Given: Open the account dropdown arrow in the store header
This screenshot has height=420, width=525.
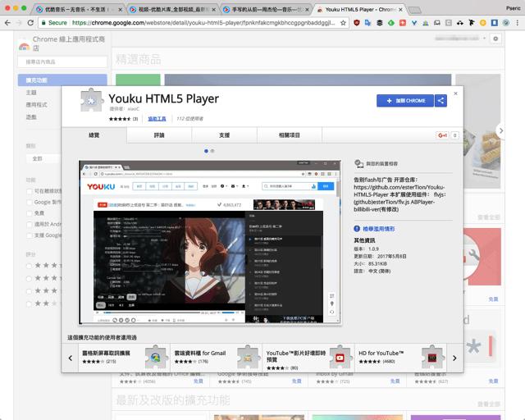Looking at the screenshot, I should (484, 39).
